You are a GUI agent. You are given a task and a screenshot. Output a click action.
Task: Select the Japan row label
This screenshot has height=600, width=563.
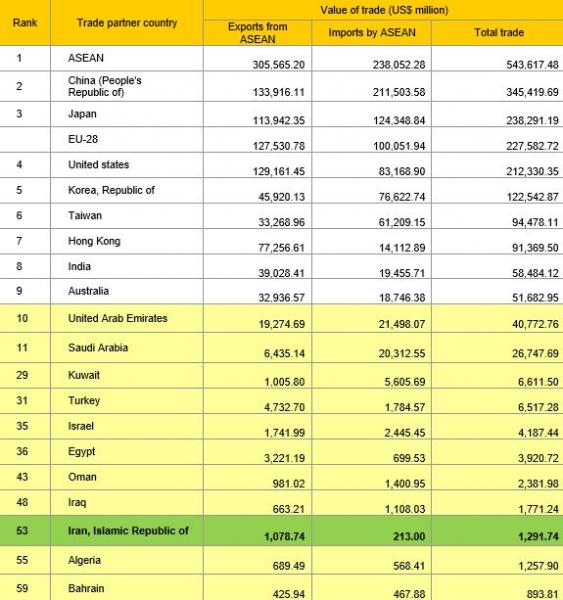pos(82,114)
